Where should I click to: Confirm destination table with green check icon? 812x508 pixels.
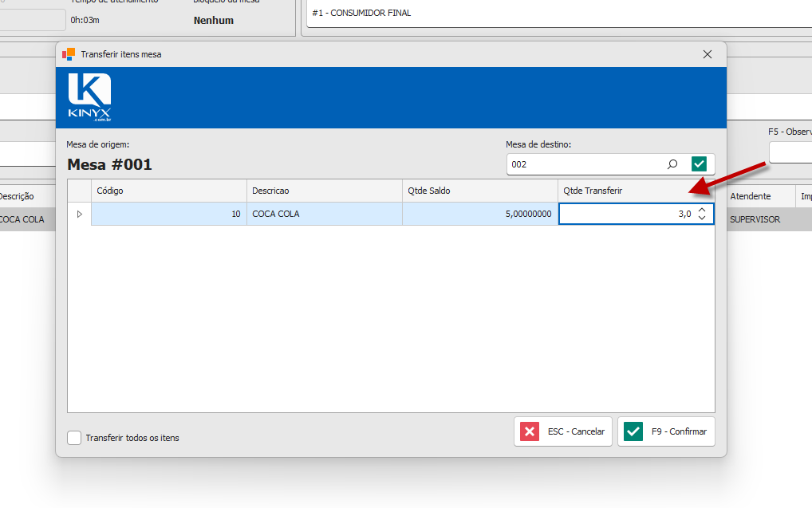point(699,164)
